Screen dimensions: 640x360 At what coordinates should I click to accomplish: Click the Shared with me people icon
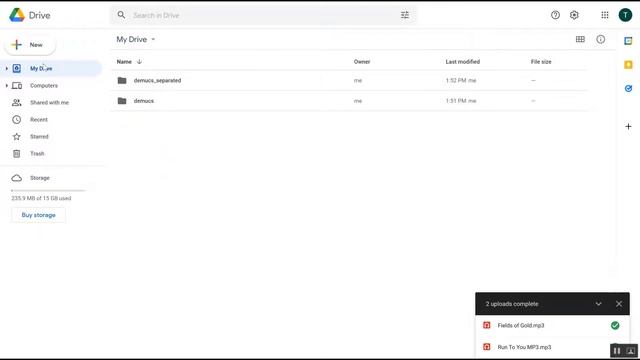point(16,102)
